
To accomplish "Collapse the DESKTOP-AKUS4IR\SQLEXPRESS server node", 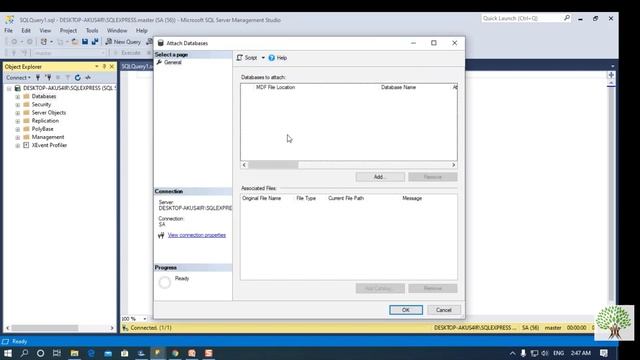I will (x=9, y=88).
